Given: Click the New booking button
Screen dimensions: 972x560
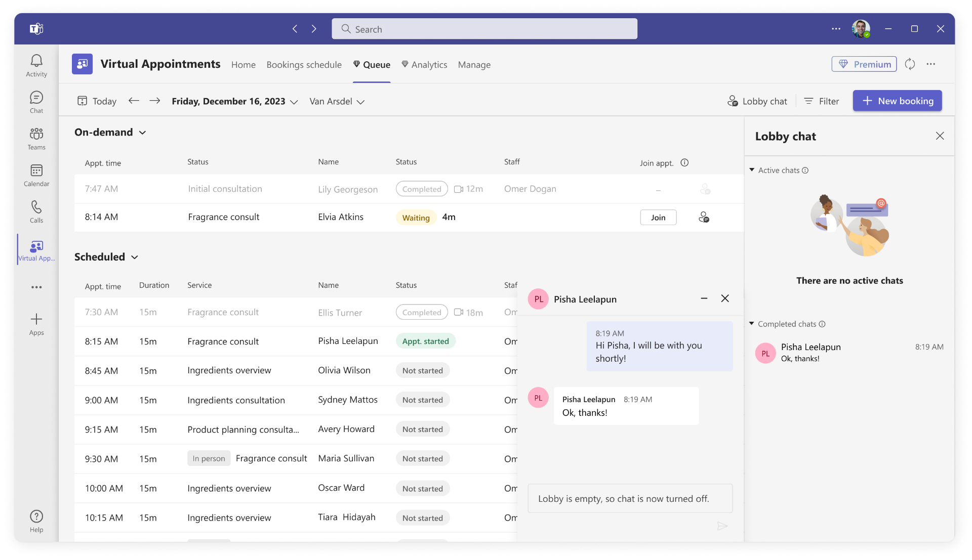Looking at the screenshot, I should tap(897, 101).
